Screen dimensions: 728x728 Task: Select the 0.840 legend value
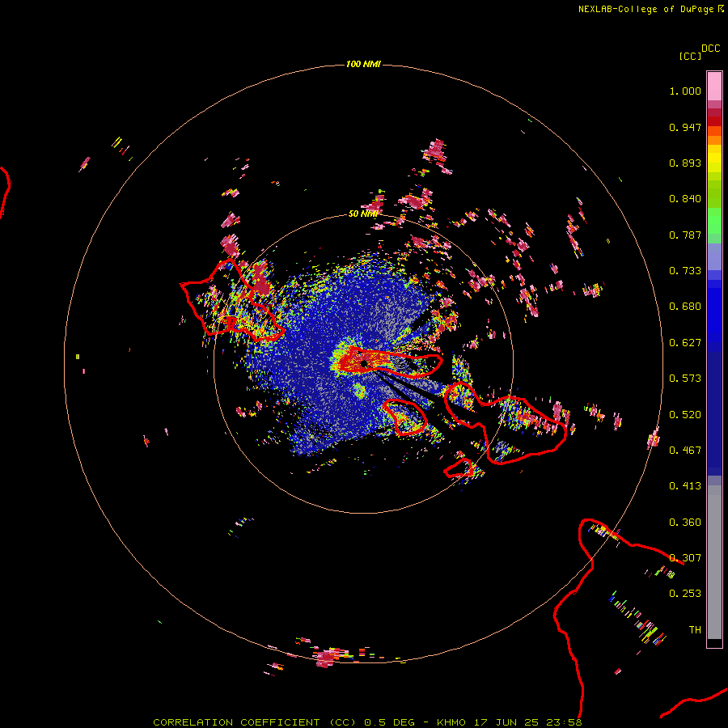(685, 199)
